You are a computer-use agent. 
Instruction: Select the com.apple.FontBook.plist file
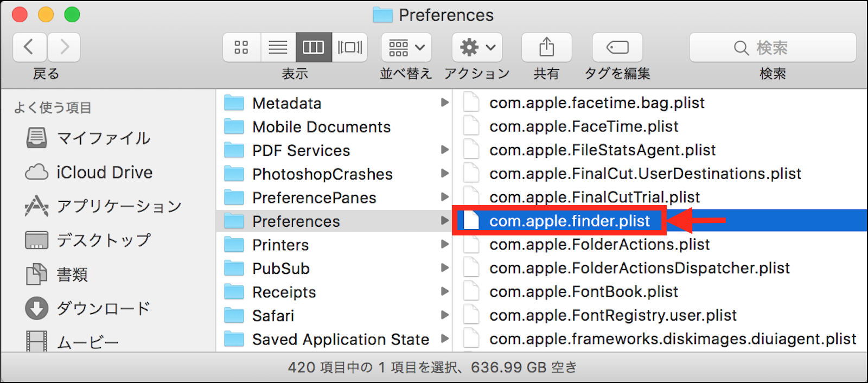[583, 292]
